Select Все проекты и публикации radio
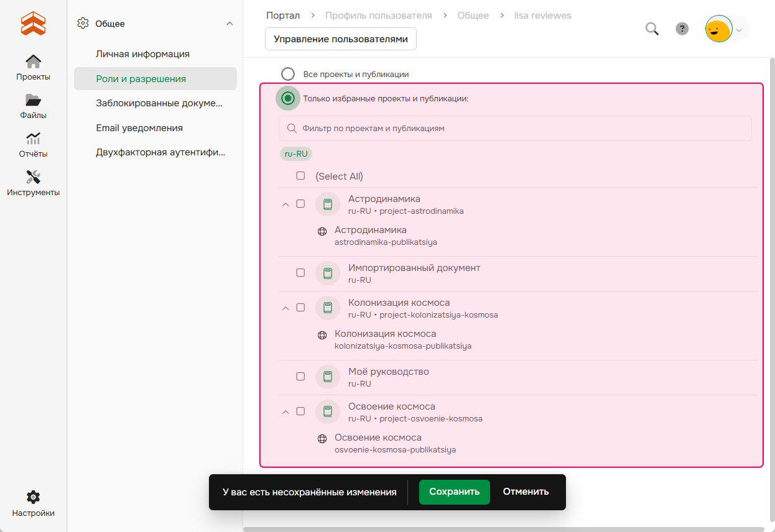The width and height of the screenshot is (775, 532). [x=287, y=74]
